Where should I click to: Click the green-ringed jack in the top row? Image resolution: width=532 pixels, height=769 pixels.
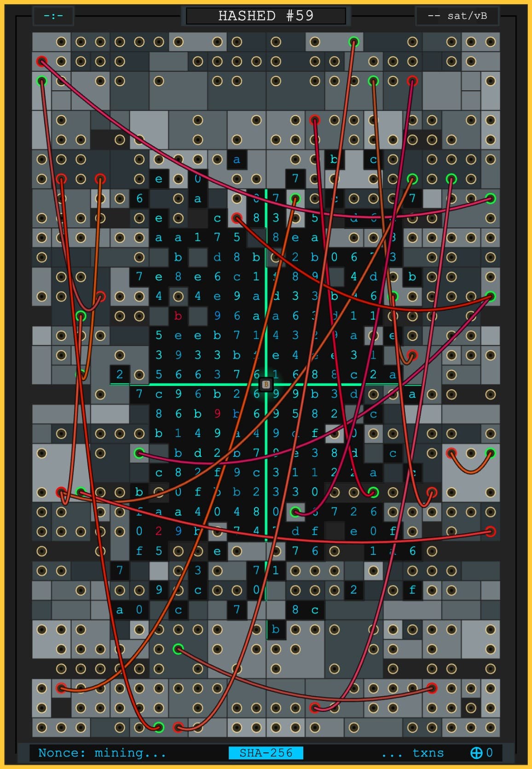(353, 42)
